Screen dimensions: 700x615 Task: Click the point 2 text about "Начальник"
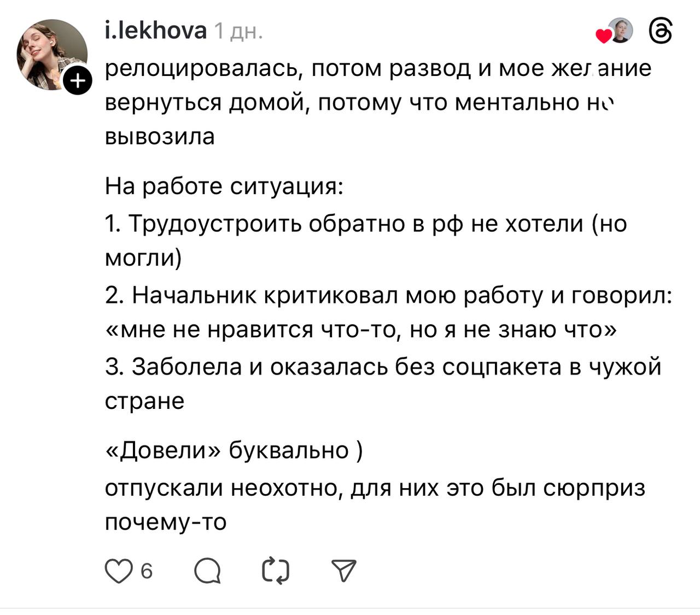388,296
